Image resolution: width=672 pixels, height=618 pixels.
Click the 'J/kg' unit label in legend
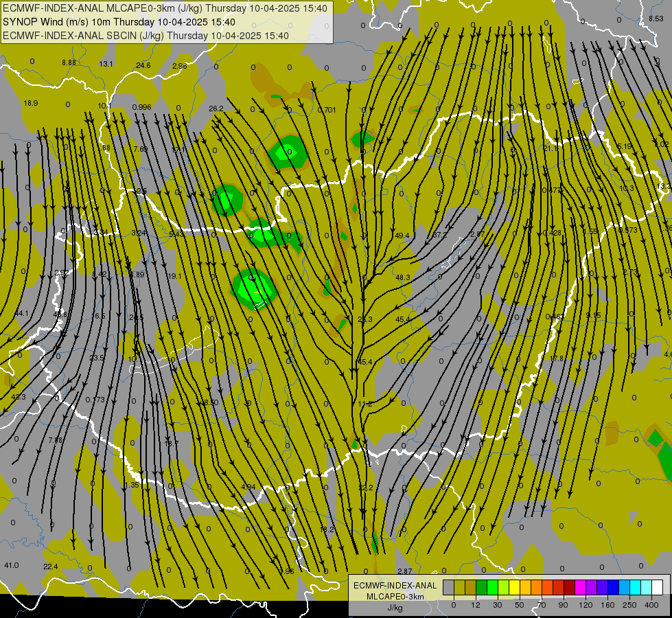coord(395,608)
